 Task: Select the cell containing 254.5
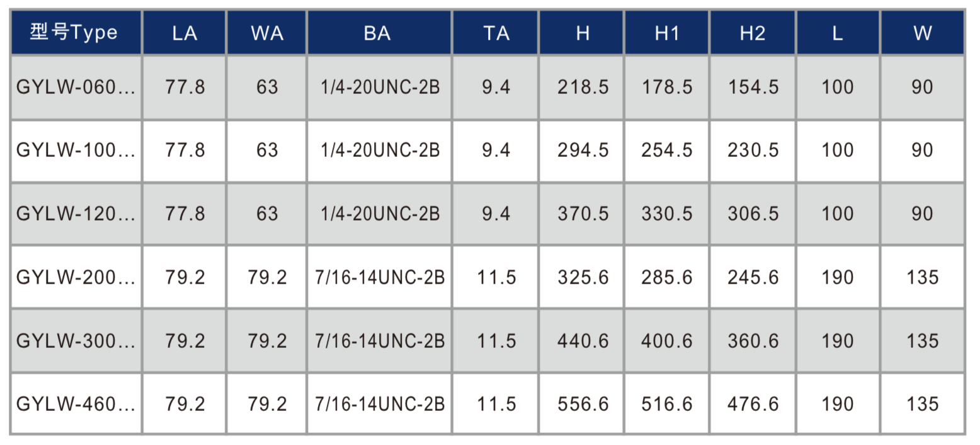(667, 151)
